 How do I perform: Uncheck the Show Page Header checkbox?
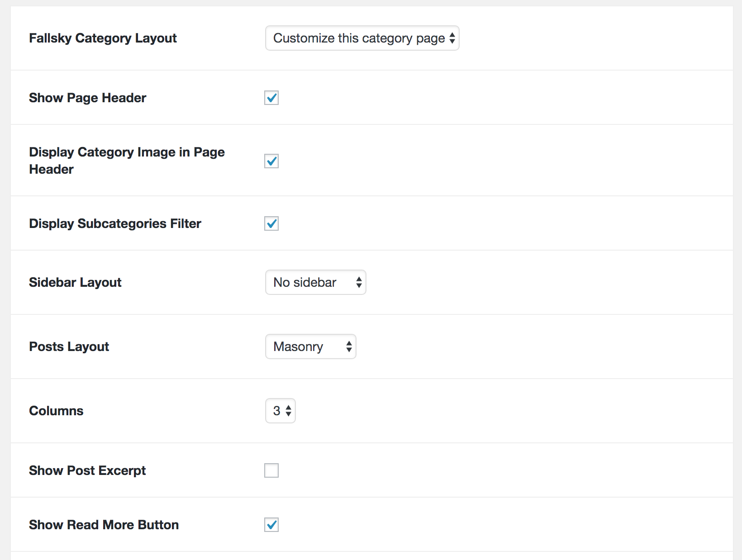pyautogui.click(x=271, y=98)
